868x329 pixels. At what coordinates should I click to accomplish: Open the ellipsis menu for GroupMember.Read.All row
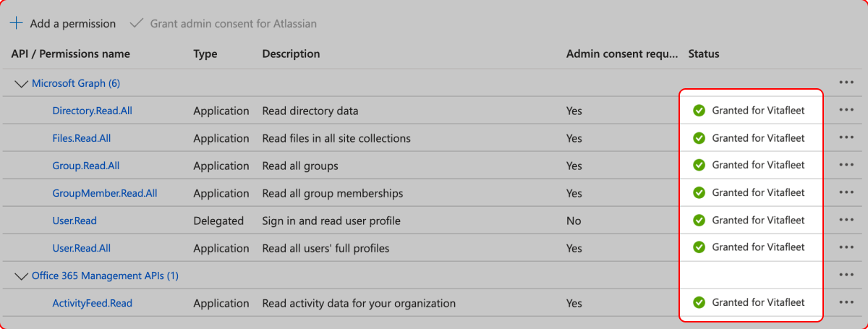[x=847, y=192]
